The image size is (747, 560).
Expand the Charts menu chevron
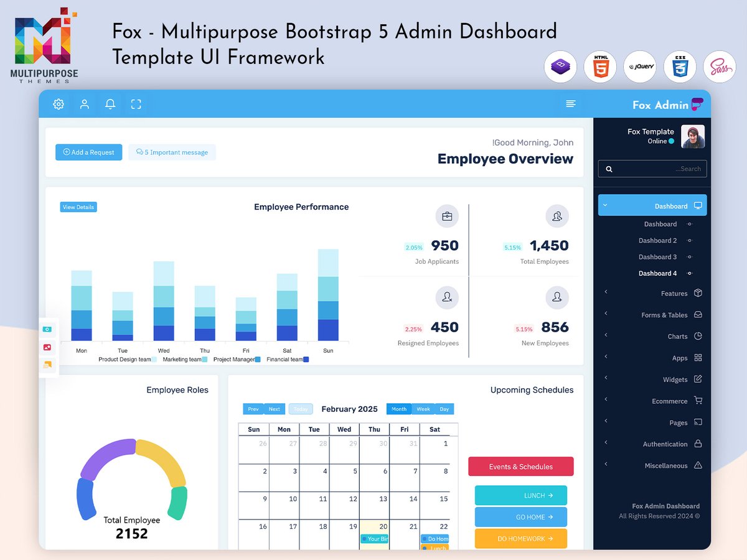tap(606, 335)
